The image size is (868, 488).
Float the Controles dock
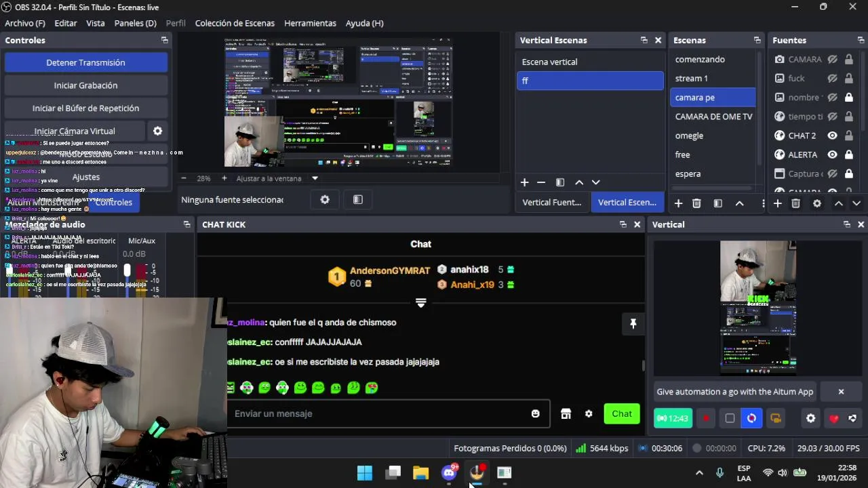[164, 40]
